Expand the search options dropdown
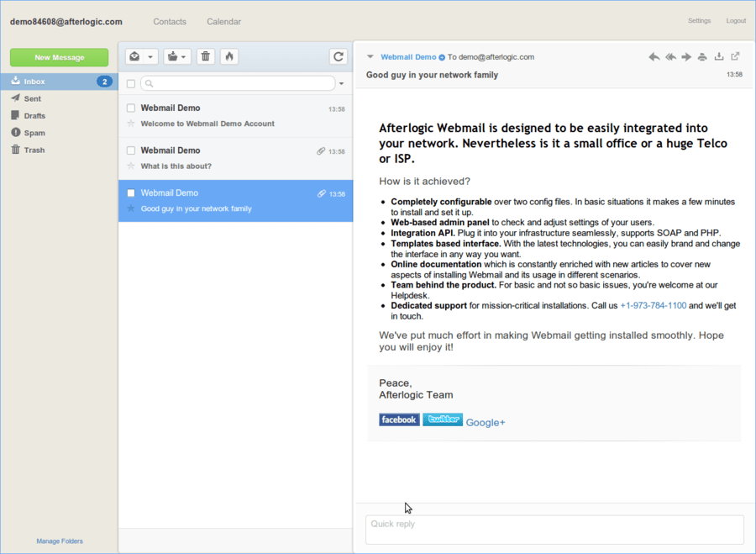Image resolution: width=756 pixels, height=554 pixels. coord(342,83)
